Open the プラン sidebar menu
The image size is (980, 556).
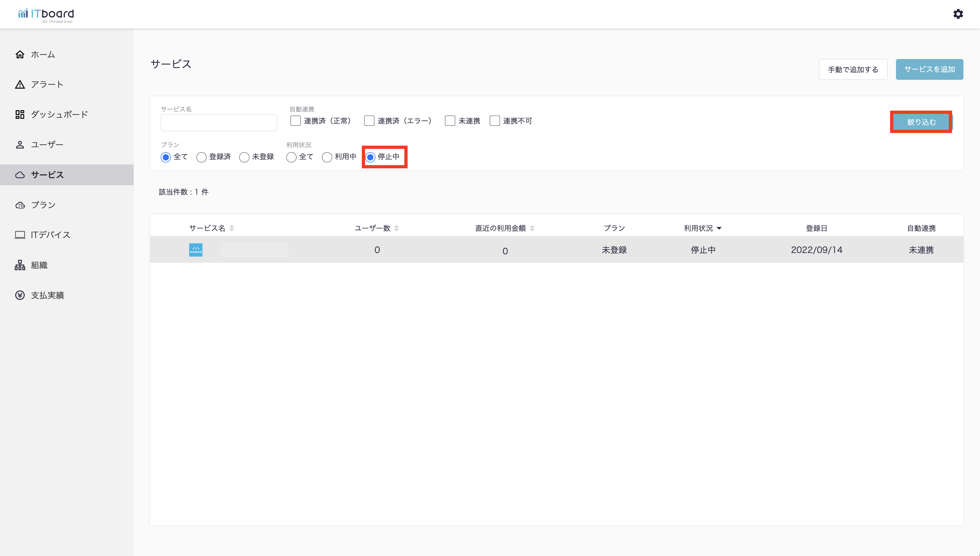[43, 205]
